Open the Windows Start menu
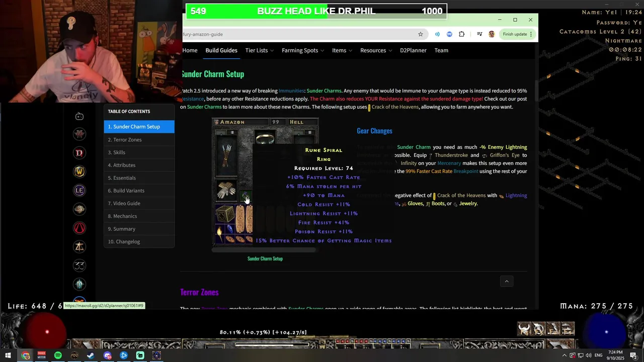The height and width of the screenshot is (362, 644). tap(8, 355)
